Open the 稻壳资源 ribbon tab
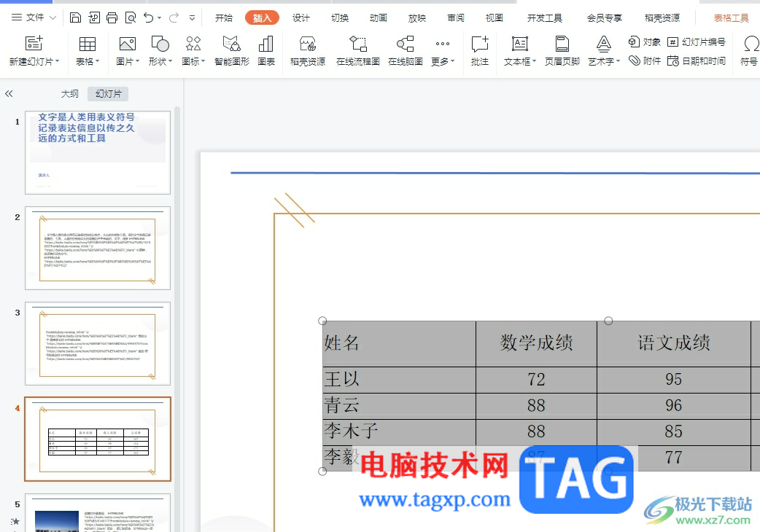 [x=662, y=18]
